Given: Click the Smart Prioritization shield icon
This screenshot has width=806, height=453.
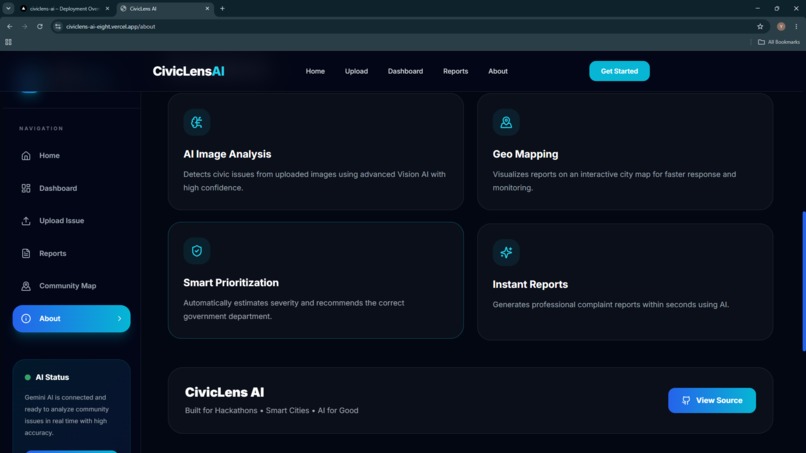Looking at the screenshot, I should (197, 251).
